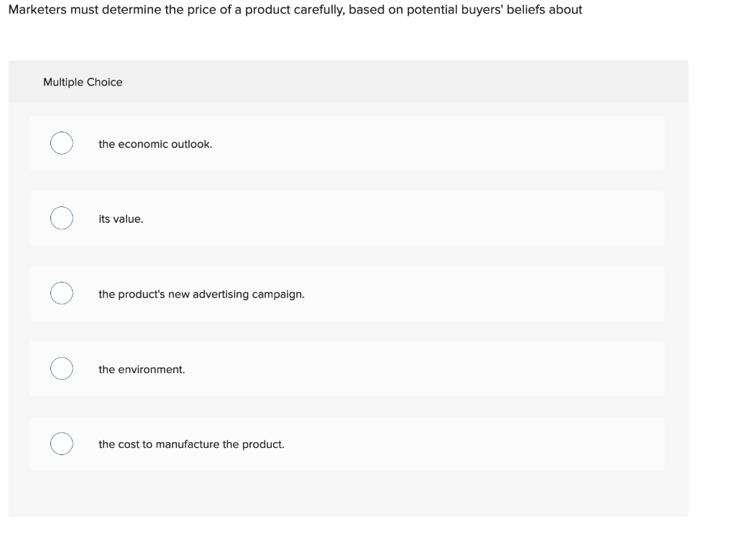Viewport: 736px width, 560px height.
Task: Click the gray header bar of the question panel
Action: tap(431, 81)
